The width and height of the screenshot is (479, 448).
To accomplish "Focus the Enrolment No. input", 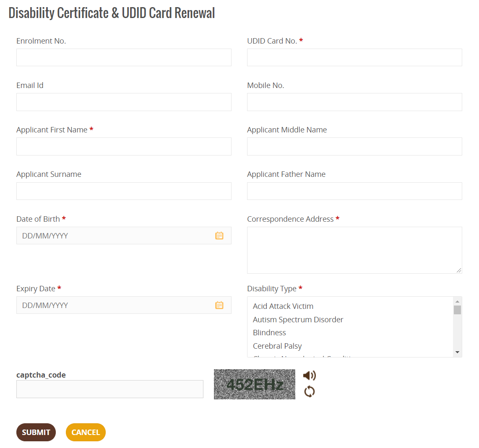I will click(x=124, y=57).
